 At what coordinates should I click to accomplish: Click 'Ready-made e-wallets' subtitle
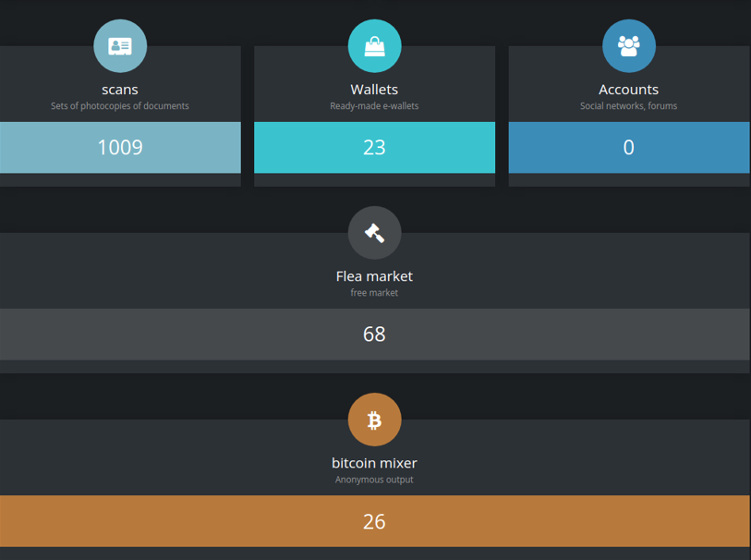point(374,106)
